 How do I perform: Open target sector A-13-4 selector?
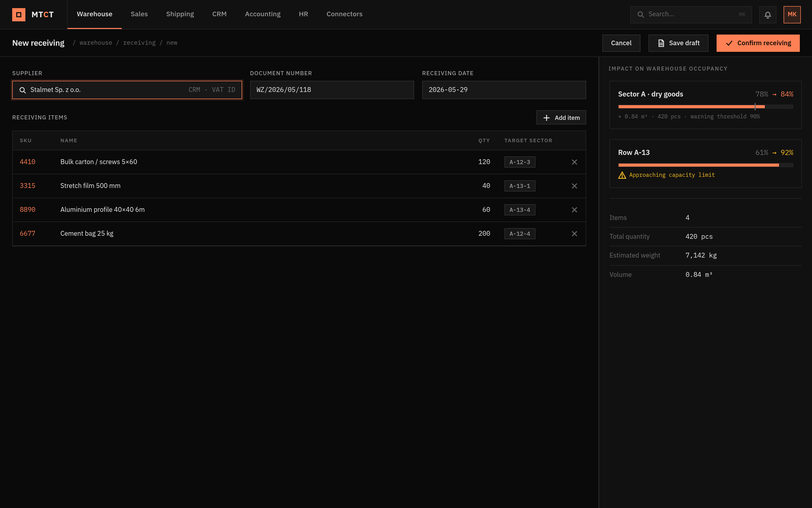[520, 210]
